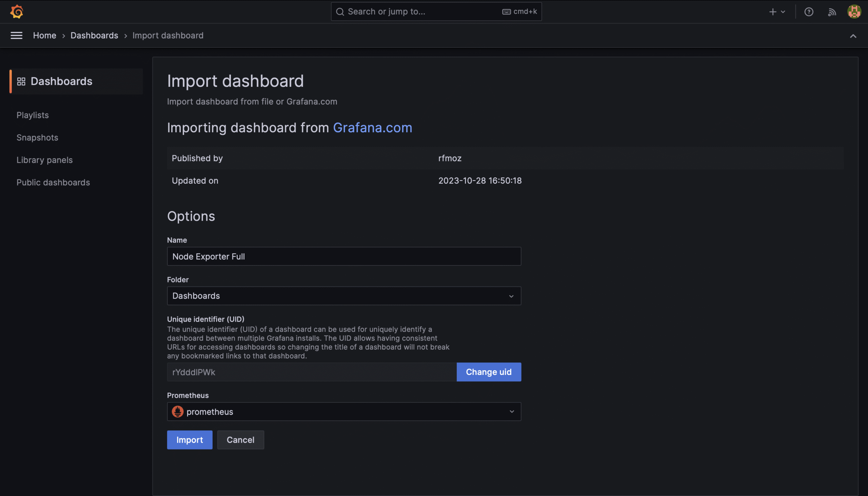Collapse top bar with chevron-up icon
The height and width of the screenshot is (496, 868).
(x=853, y=36)
